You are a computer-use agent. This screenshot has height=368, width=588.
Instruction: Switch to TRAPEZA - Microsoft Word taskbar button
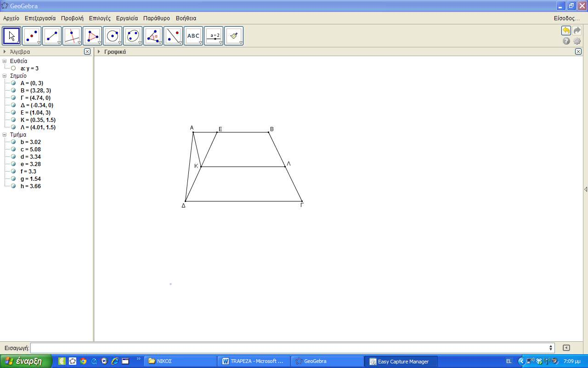[254, 361]
